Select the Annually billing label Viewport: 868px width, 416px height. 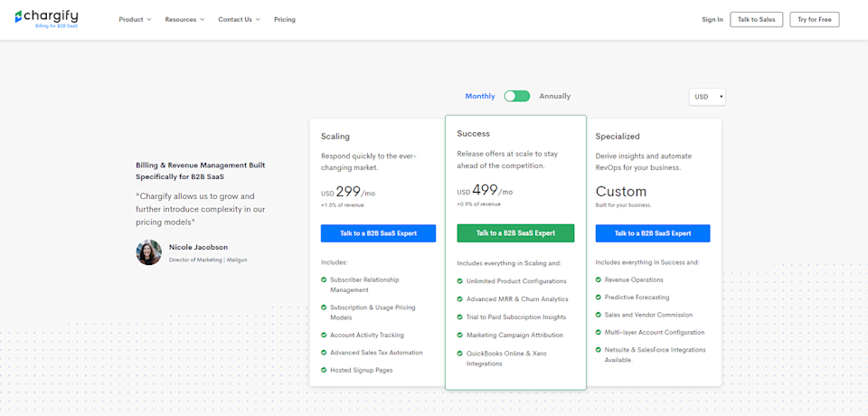click(554, 96)
